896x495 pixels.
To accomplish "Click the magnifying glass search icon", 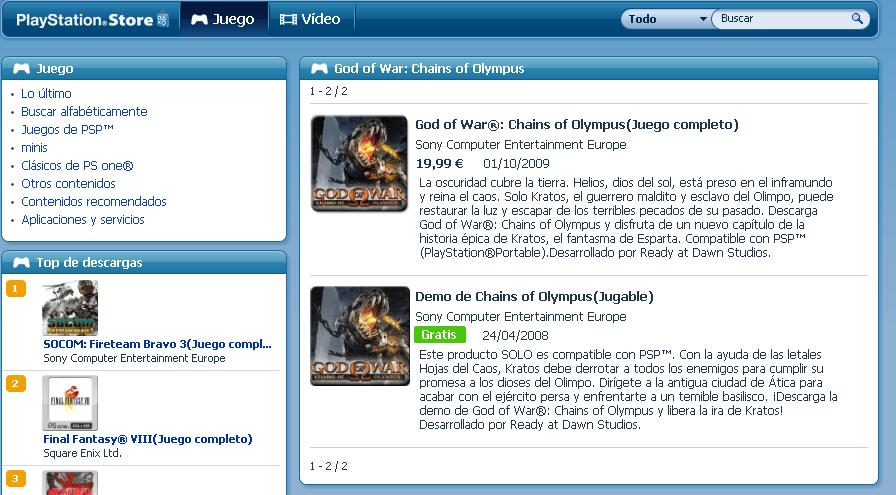I will coord(857,18).
